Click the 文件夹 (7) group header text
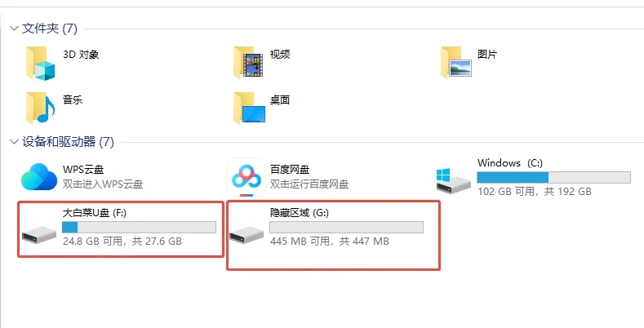This screenshot has height=328, width=644. (x=50, y=29)
